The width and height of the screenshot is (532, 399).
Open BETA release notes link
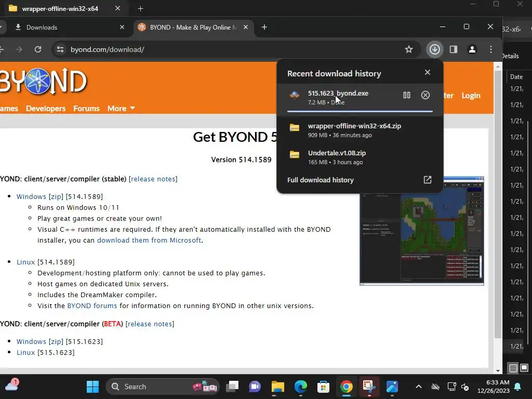coord(150,324)
